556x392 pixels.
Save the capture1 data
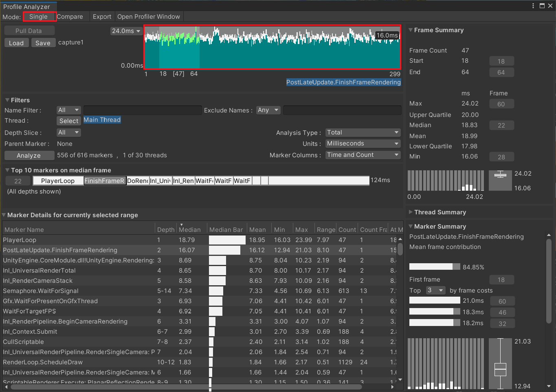tap(43, 42)
